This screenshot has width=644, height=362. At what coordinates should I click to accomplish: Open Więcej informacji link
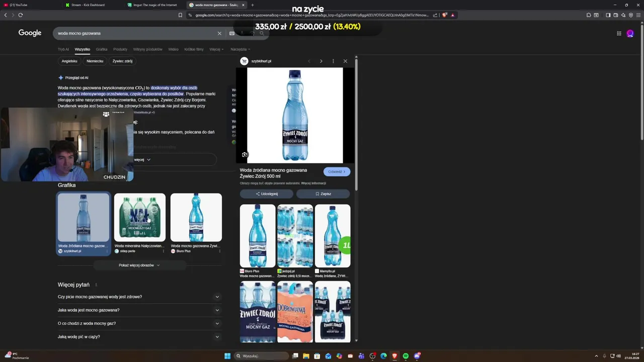pyautogui.click(x=313, y=184)
